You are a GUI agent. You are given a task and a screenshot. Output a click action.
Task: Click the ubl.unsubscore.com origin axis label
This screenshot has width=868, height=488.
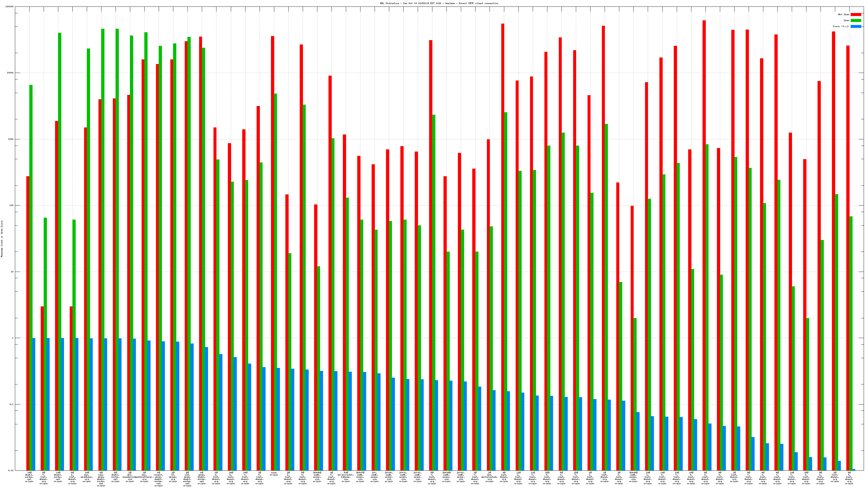[130, 477]
